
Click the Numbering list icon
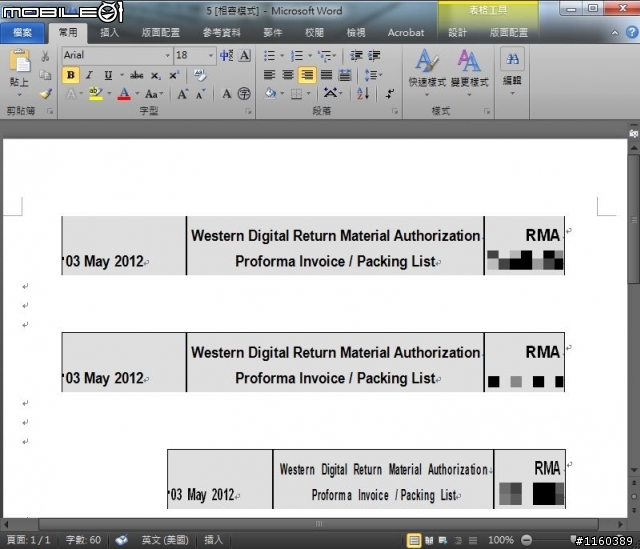click(x=297, y=56)
